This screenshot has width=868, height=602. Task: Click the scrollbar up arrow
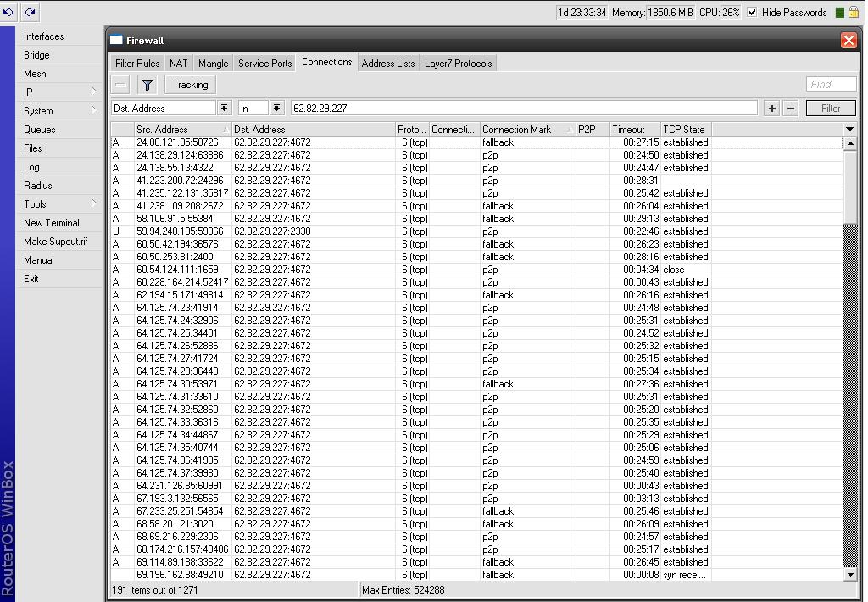tap(850, 143)
